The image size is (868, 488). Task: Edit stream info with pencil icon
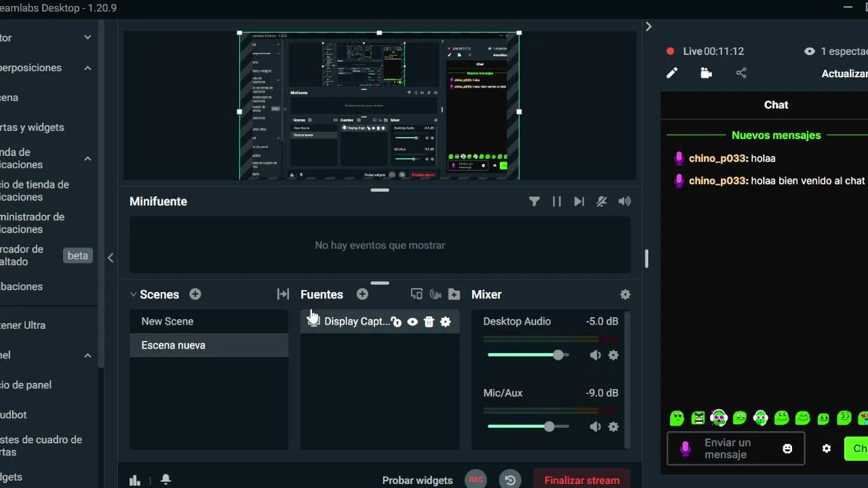[672, 73]
